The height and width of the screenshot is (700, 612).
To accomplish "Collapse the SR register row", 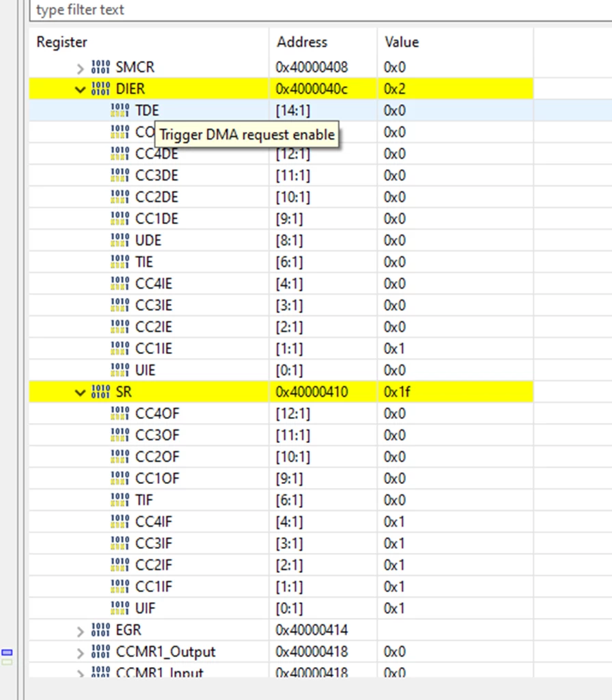I will (81, 393).
